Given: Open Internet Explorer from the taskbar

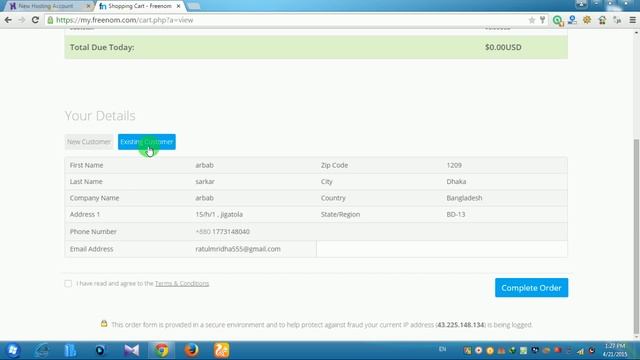Looking at the screenshot, I should pyautogui.click(x=41, y=350).
